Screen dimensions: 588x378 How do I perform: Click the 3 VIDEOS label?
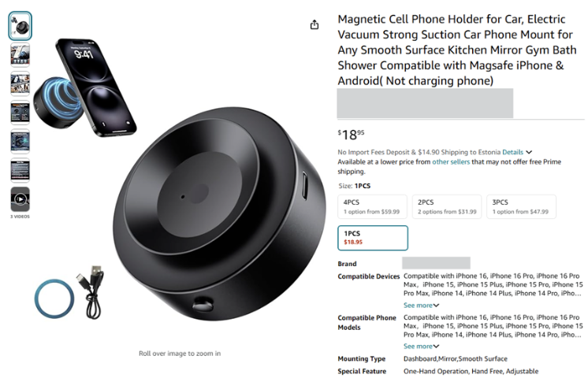point(20,217)
